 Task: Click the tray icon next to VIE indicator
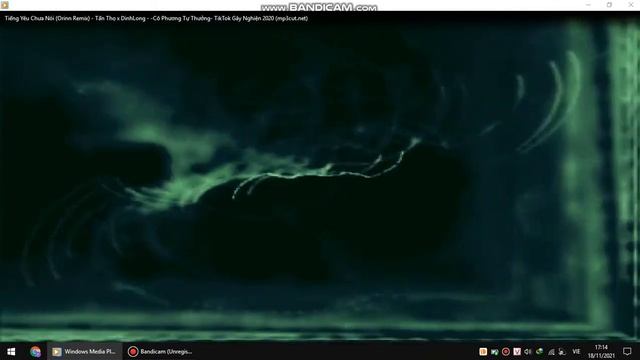562,351
